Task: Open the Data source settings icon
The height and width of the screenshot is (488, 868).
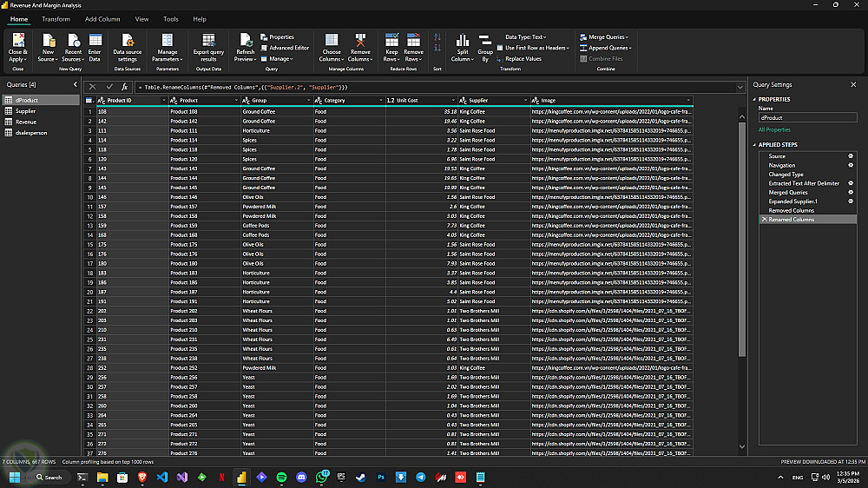Action: 128,42
